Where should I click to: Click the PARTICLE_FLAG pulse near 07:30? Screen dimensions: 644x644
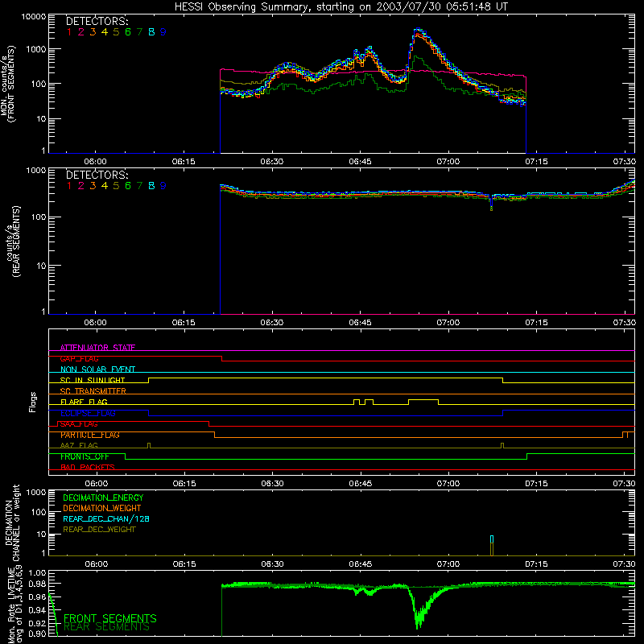click(x=625, y=435)
